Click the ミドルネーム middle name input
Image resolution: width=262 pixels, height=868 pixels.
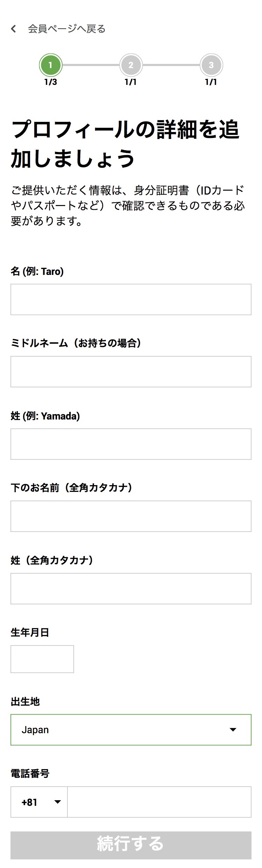tap(131, 372)
